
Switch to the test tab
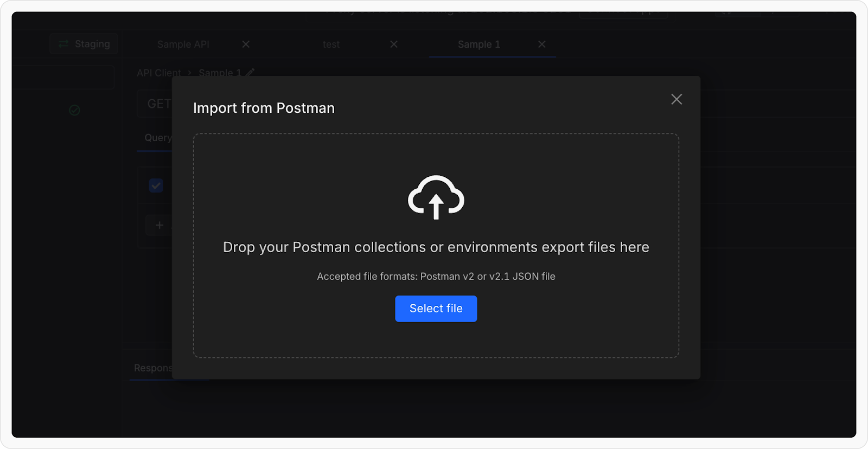331,44
